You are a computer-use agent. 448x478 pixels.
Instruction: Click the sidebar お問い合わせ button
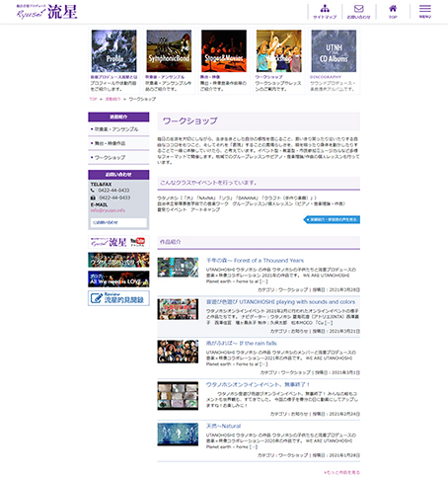tap(118, 222)
